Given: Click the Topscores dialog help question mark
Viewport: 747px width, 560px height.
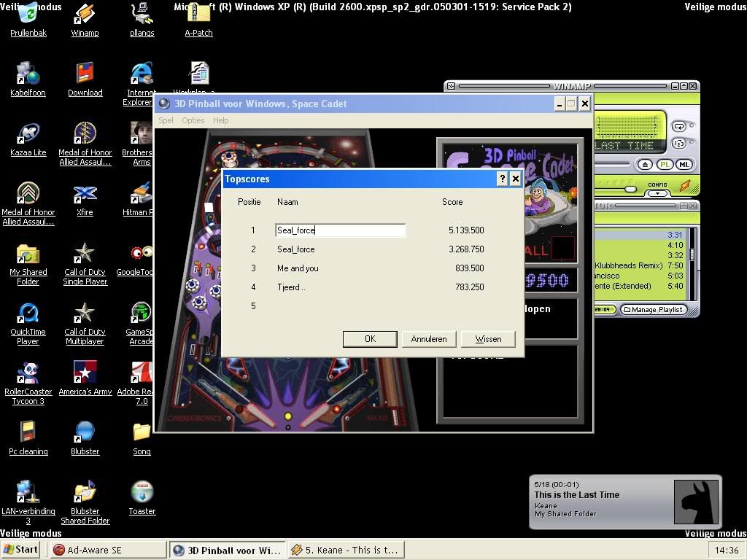Looking at the screenshot, I should [x=502, y=179].
